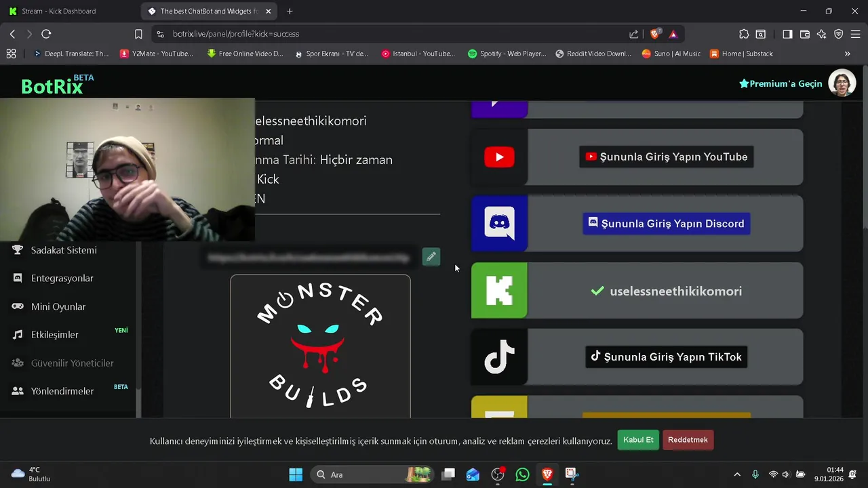Screen dimensions: 868x488
Task: Open OBS Studio from the taskbar
Action: (498, 474)
